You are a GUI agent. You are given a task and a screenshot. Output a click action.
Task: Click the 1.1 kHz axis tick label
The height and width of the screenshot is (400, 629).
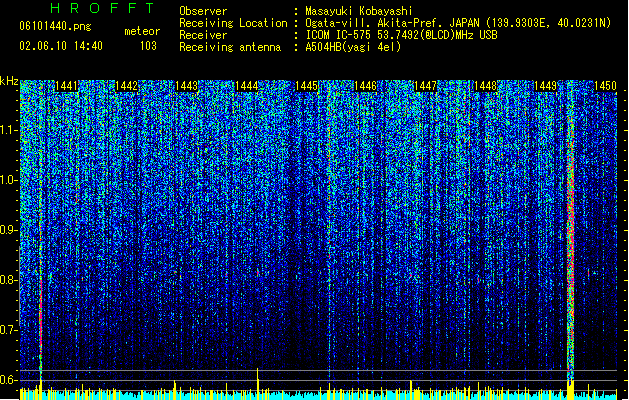click(x=8, y=131)
